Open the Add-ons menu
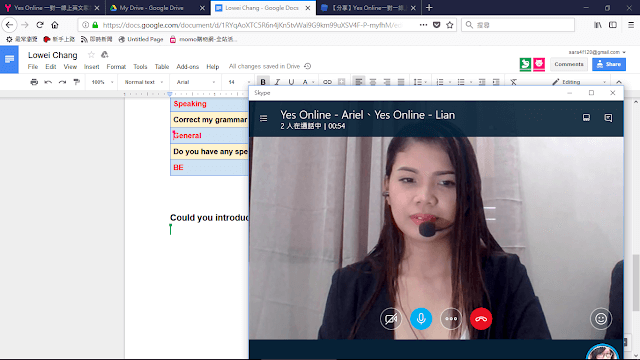 (x=187, y=67)
